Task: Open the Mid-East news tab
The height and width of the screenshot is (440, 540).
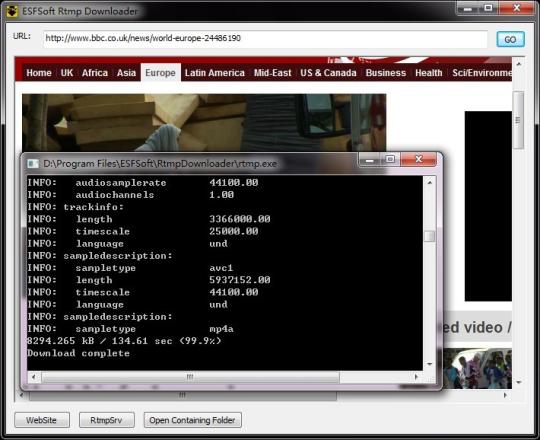Action: click(x=272, y=73)
